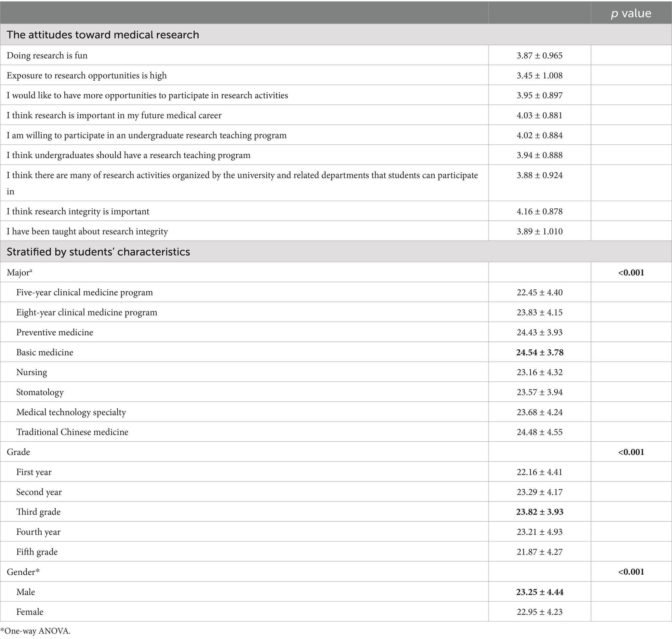Viewport: 672px width, 639px height.
Task: Click the 'Stratified by students' characteristics' heading
Action: 99,252
